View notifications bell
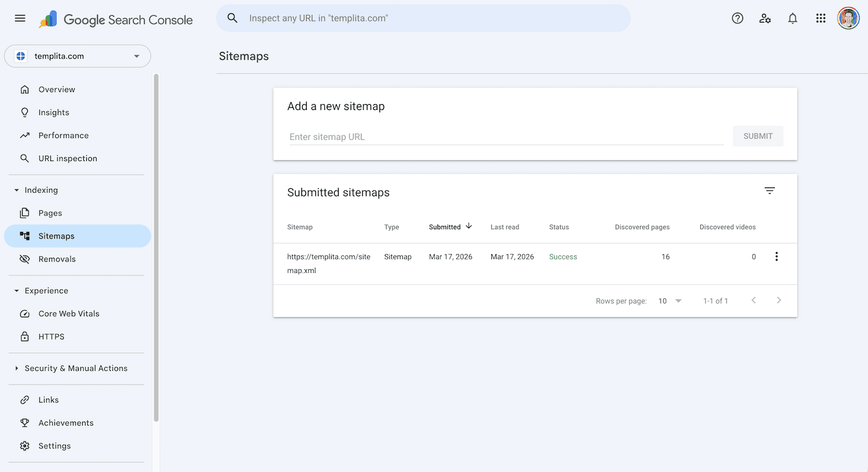Screen dimensions: 868x472 [x=793, y=18]
